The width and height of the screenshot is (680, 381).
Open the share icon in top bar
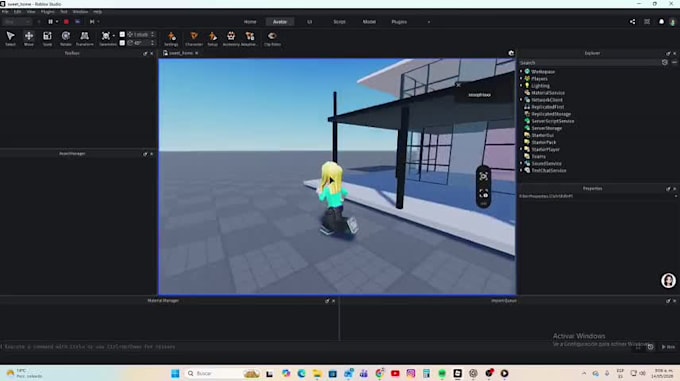point(632,22)
